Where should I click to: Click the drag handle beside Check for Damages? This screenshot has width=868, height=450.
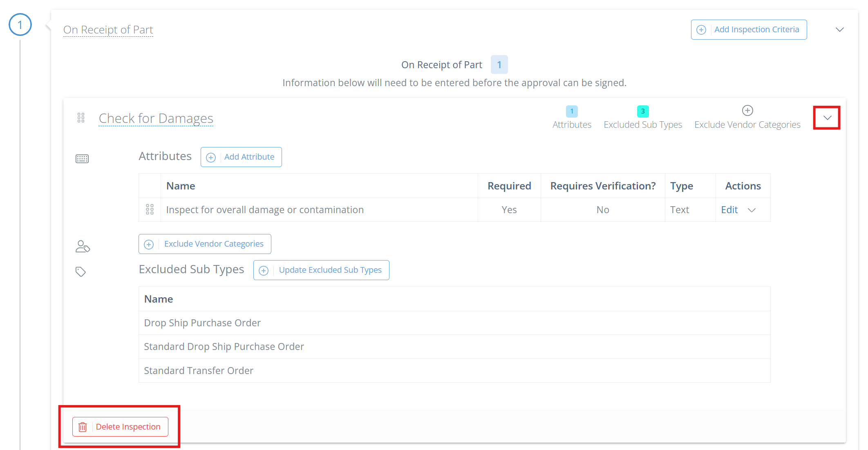[81, 118]
